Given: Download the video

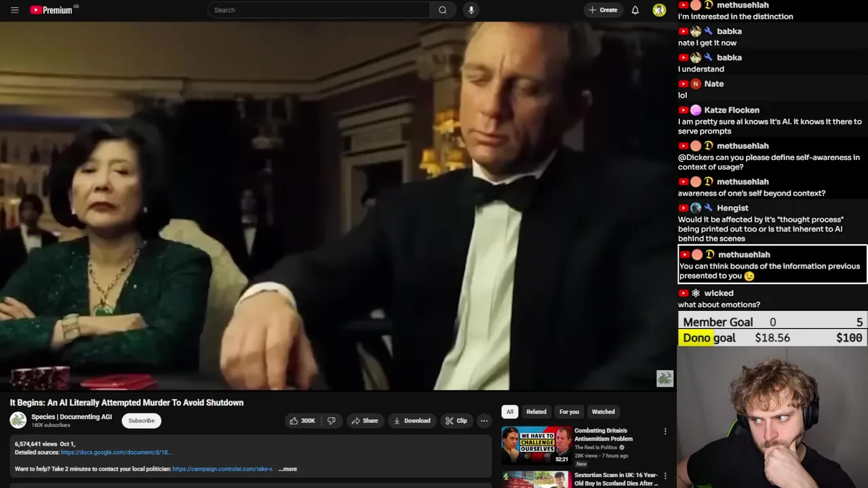Looking at the screenshot, I should tap(412, 421).
